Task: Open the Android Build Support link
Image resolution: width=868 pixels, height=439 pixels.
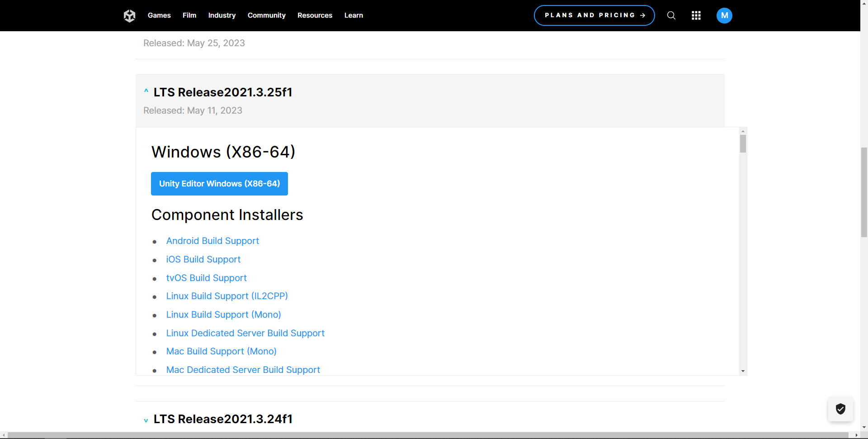Action: tap(212, 241)
